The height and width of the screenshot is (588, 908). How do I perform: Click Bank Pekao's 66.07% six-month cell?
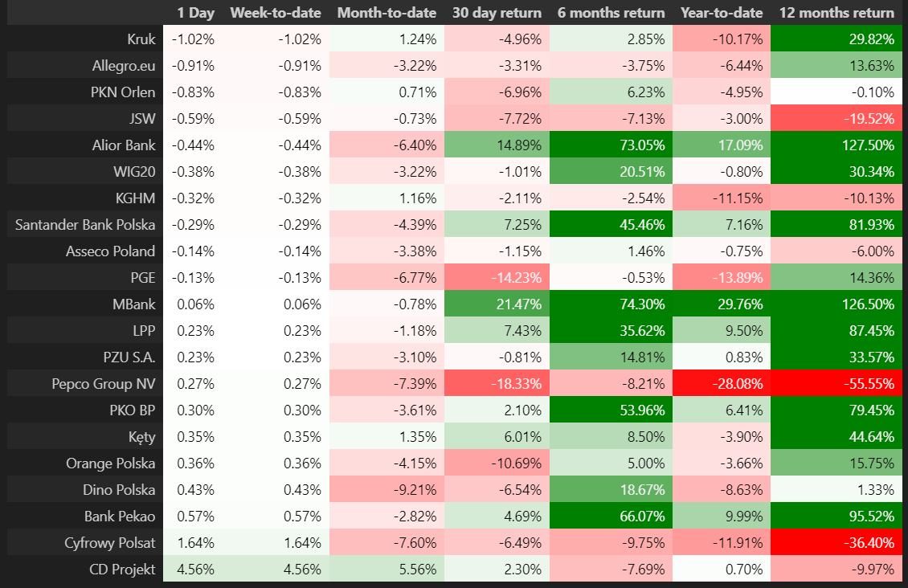[611, 517]
